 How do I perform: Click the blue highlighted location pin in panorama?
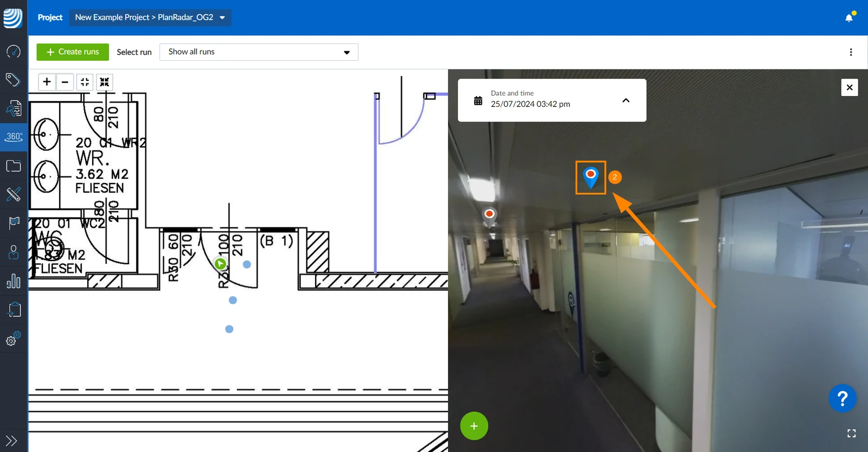point(590,177)
